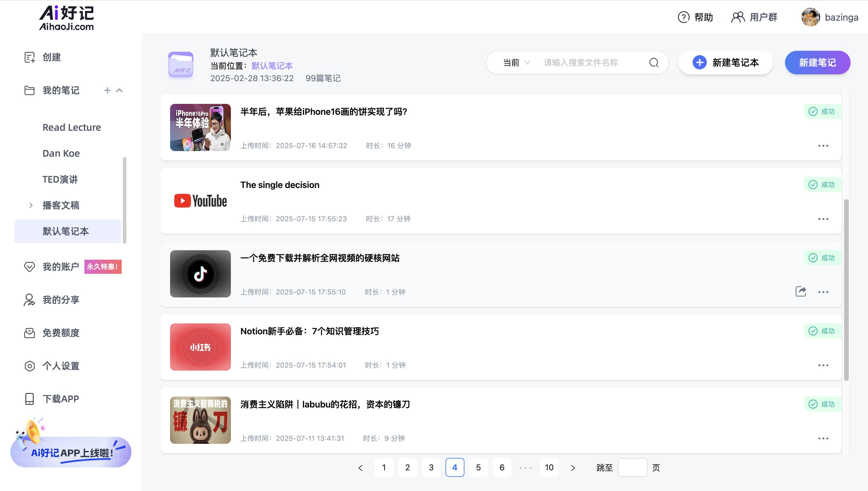868x491 pixels.
Task: Open 下载APP menu item
Action: (x=61, y=399)
